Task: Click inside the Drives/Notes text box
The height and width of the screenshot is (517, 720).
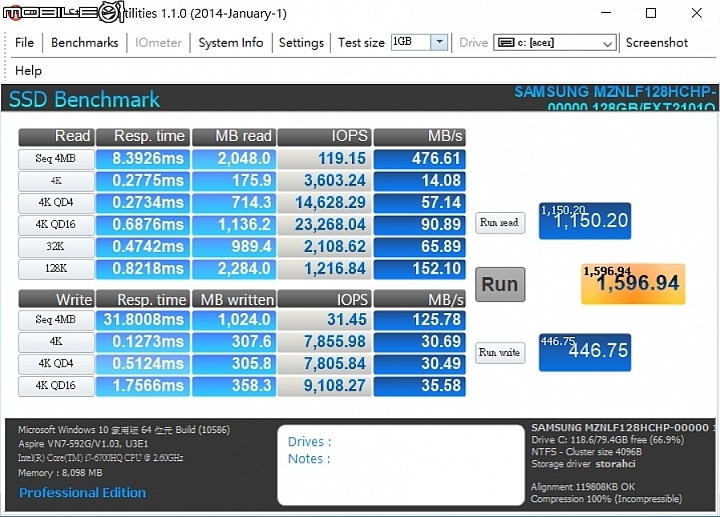Action: [x=401, y=465]
